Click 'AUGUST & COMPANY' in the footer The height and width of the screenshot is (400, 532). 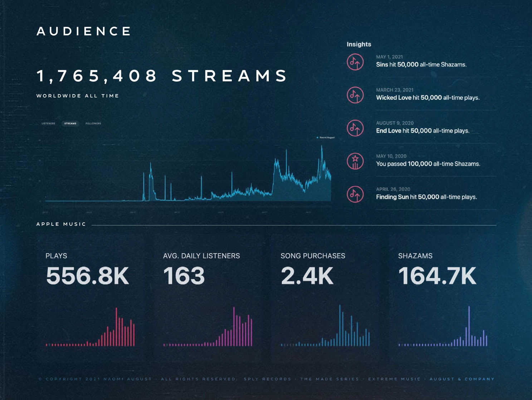point(462,379)
